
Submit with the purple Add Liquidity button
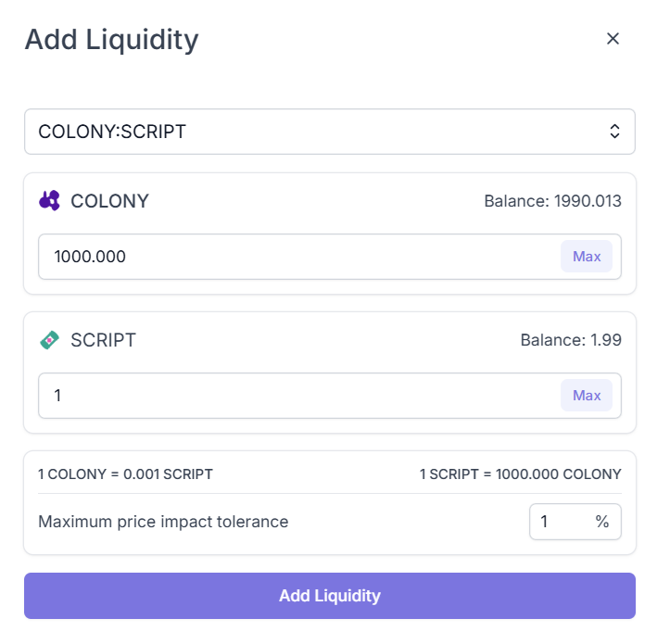pyautogui.click(x=330, y=596)
